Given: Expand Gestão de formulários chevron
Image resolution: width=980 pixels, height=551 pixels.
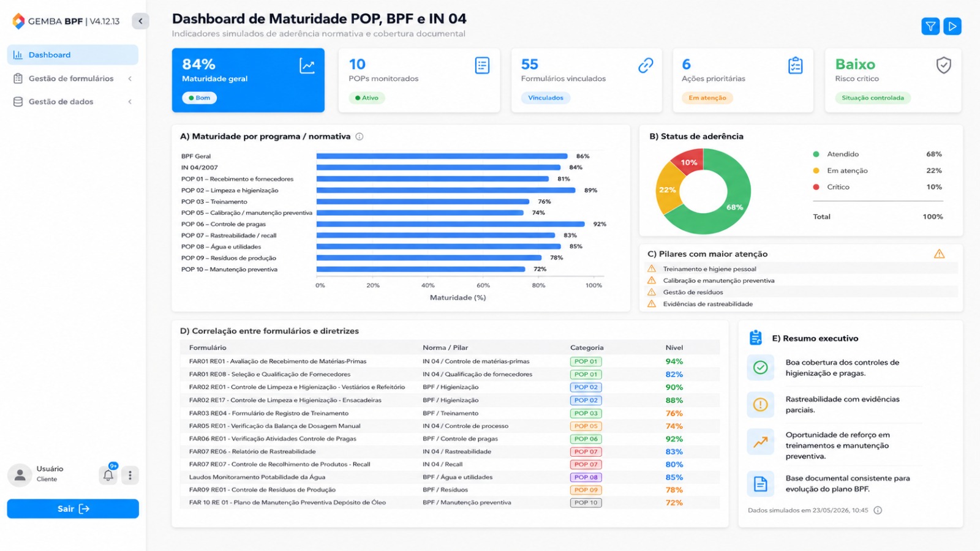Looking at the screenshot, I should click(130, 78).
